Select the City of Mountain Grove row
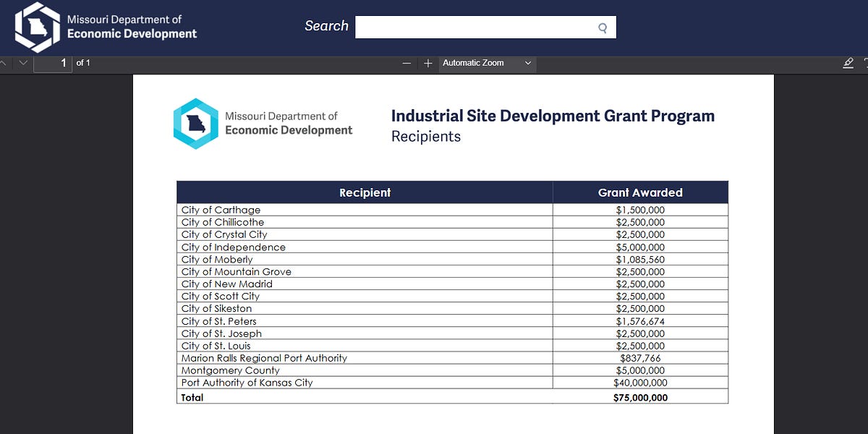 click(x=452, y=272)
